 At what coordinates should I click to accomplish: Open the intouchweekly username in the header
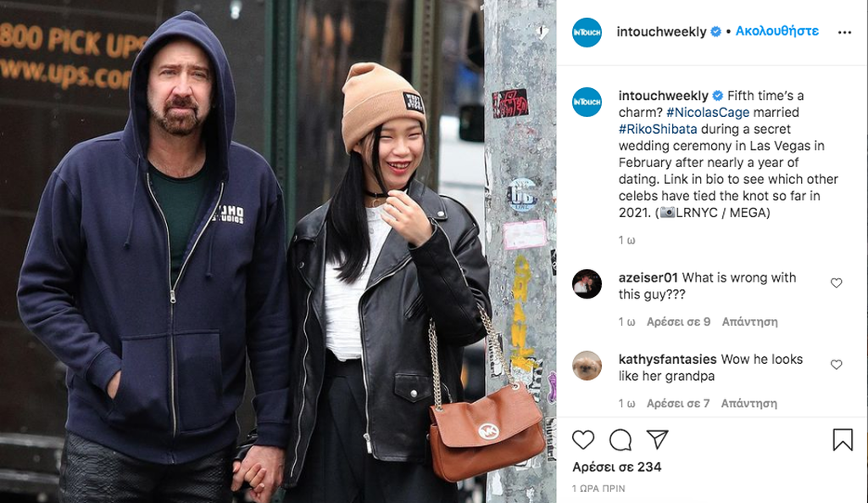661,31
